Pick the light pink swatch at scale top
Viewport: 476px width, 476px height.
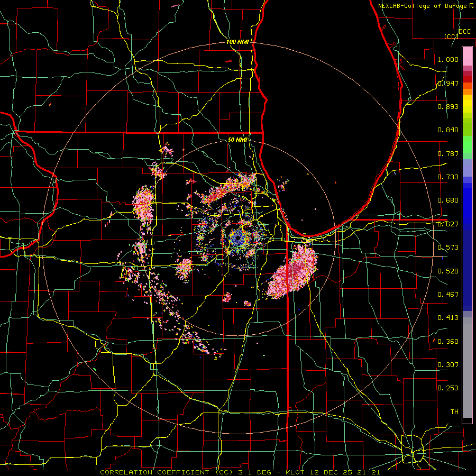[467, 56]
